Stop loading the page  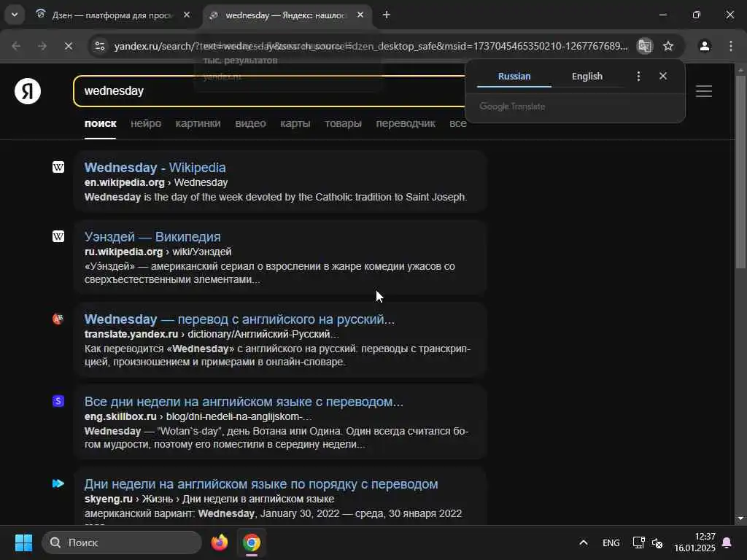coord(68,46)
